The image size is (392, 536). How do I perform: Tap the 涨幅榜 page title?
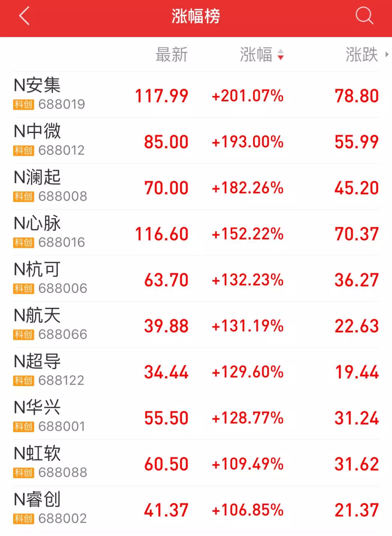(x=196, y=17)
